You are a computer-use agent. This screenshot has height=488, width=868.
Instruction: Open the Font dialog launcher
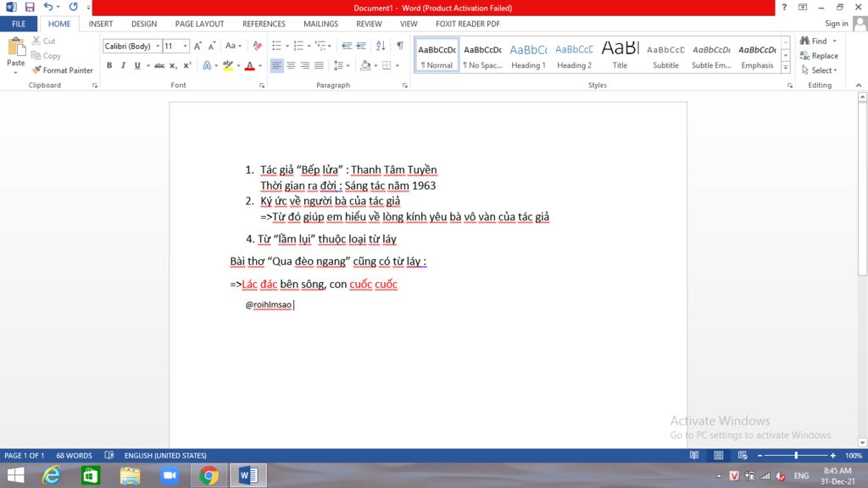(x=262, y=86)
